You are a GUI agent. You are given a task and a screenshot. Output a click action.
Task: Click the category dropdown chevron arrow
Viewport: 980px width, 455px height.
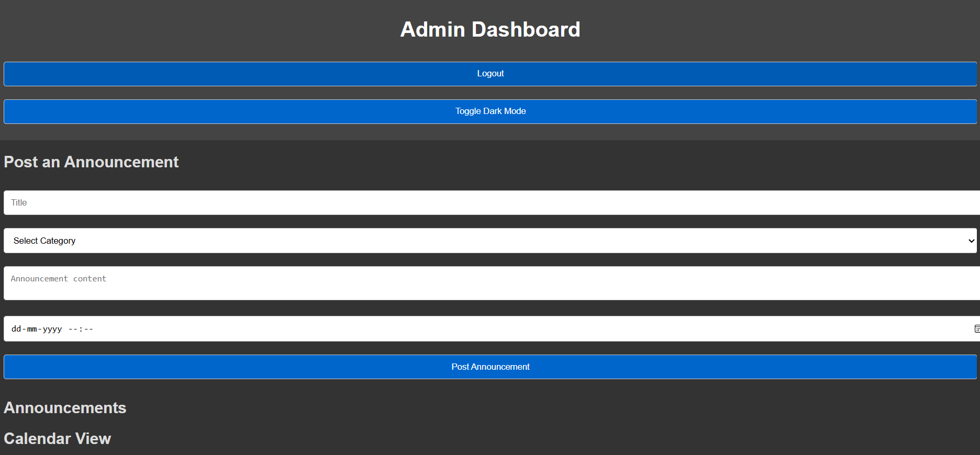pos(971,241)
